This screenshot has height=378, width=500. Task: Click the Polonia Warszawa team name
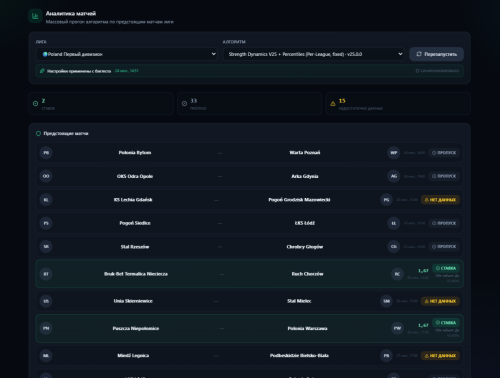[x=307, y=328]
